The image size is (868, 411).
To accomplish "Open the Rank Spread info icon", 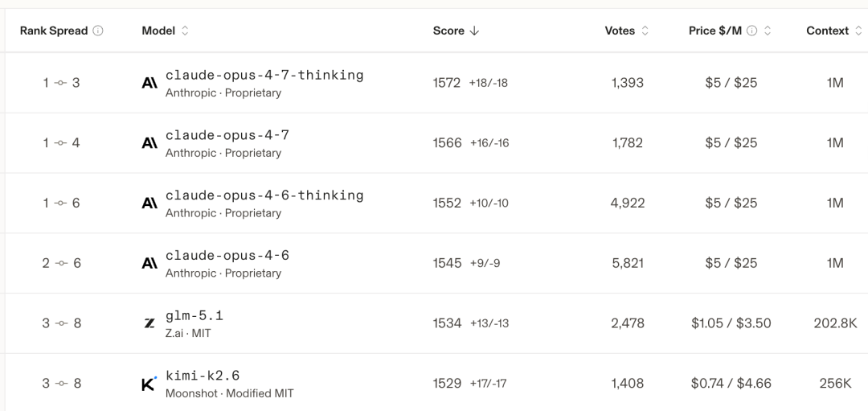I will pos(98,31).
